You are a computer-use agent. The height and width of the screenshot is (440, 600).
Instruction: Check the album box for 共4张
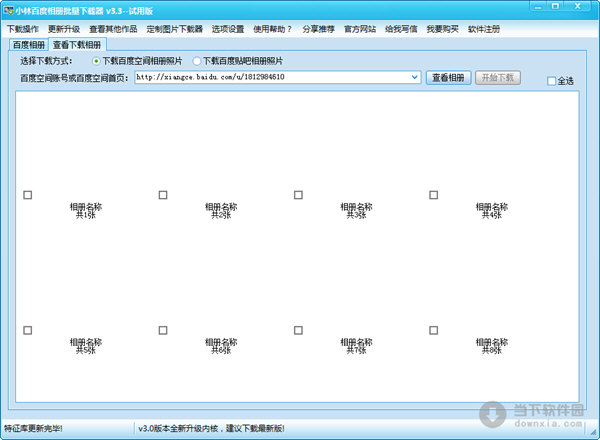point(434,195)
